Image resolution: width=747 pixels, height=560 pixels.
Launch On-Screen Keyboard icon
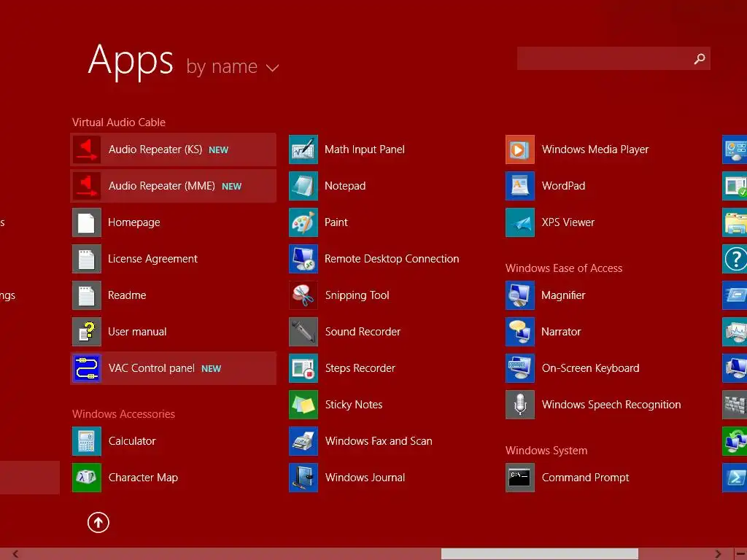(520, 368)
